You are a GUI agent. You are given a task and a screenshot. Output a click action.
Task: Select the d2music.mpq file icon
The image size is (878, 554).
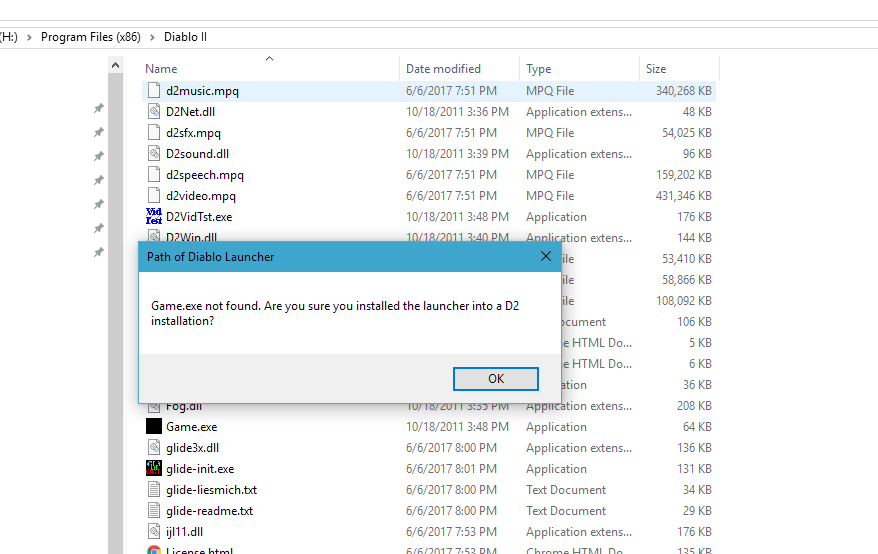[154, 91]
